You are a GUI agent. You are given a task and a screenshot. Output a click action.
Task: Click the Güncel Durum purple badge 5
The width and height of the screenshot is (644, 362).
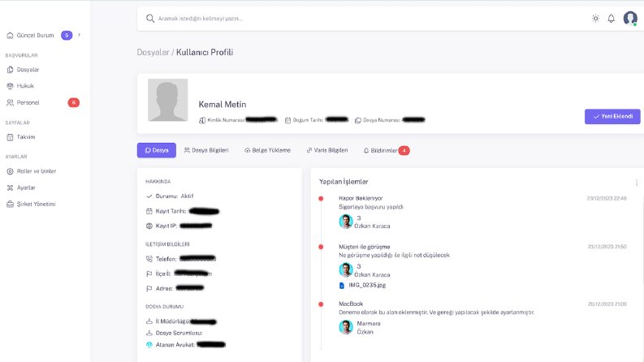tap(67, 35)
